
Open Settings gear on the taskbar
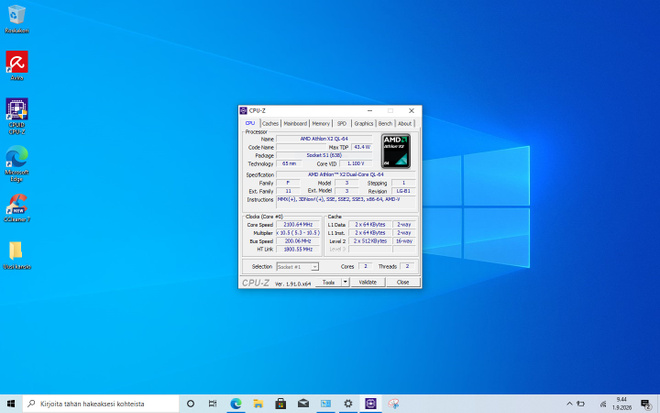point(348,404)
